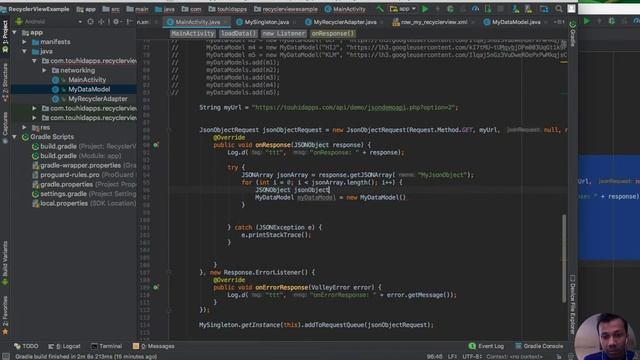
Task: Toggle the Gradle tool window on right
Action: coord(572,34)
